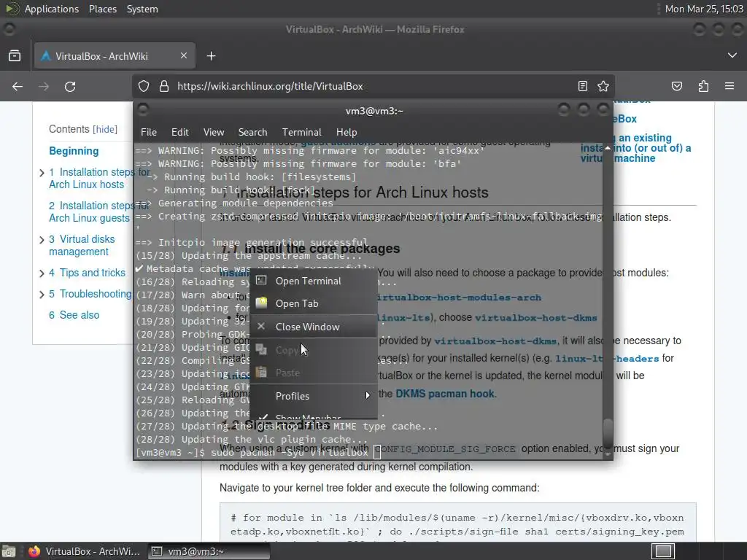Expand the Virtual disks management section
The width and height of the screenshot is (747, 560).
(42, 239)
